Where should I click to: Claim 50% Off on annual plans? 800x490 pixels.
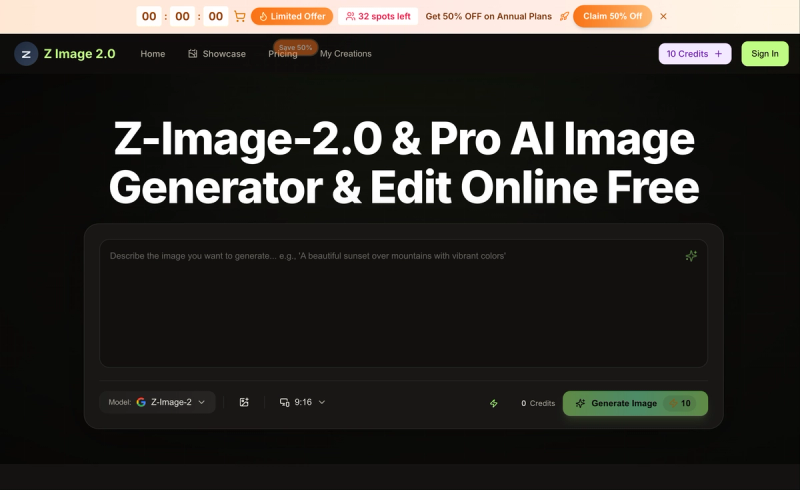612,16
